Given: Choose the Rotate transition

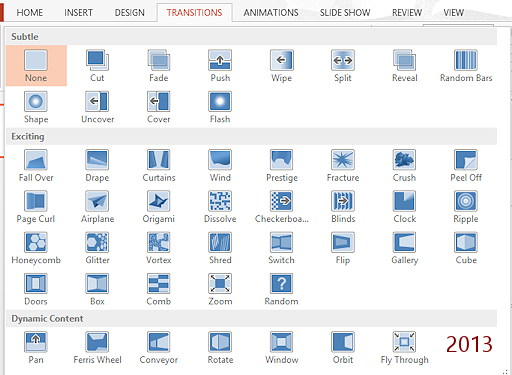Looking at the screenshot, I should pos(220,348).
